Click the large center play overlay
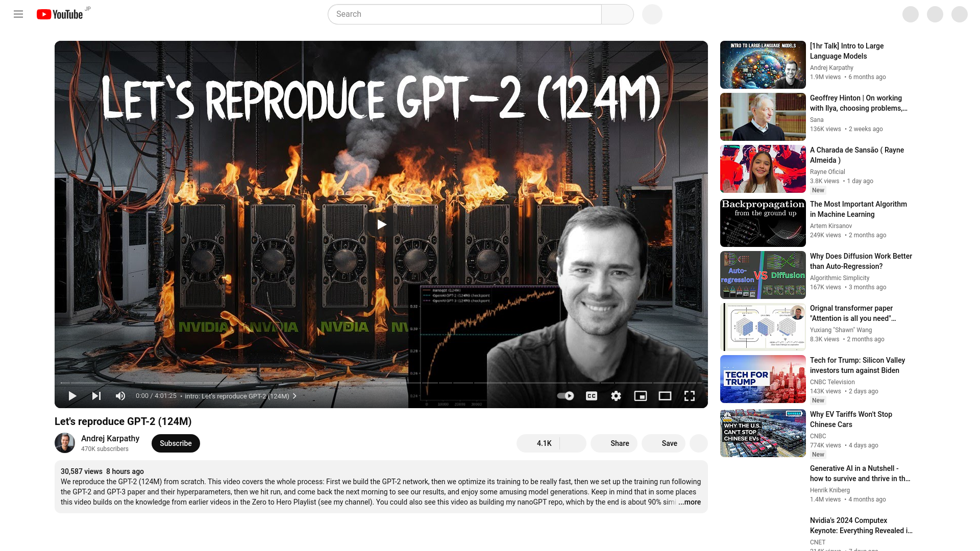This screenshot has width=980, height=551. click(381, 224)
